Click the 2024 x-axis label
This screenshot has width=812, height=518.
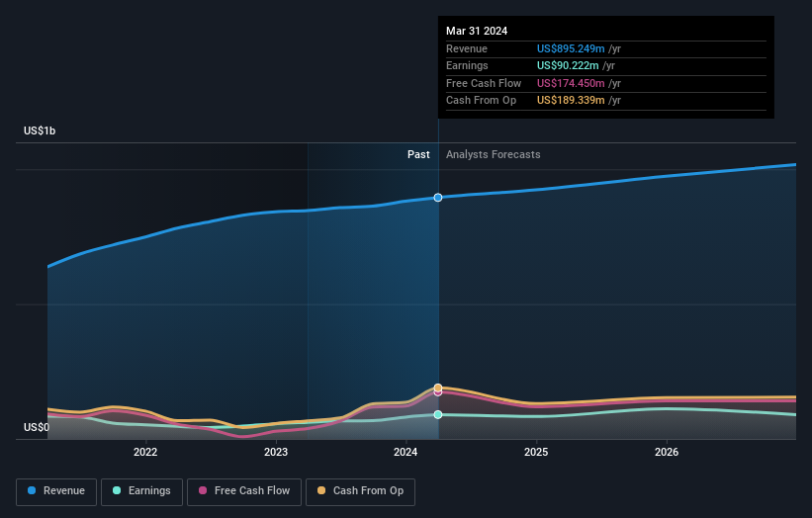[406, 453]
